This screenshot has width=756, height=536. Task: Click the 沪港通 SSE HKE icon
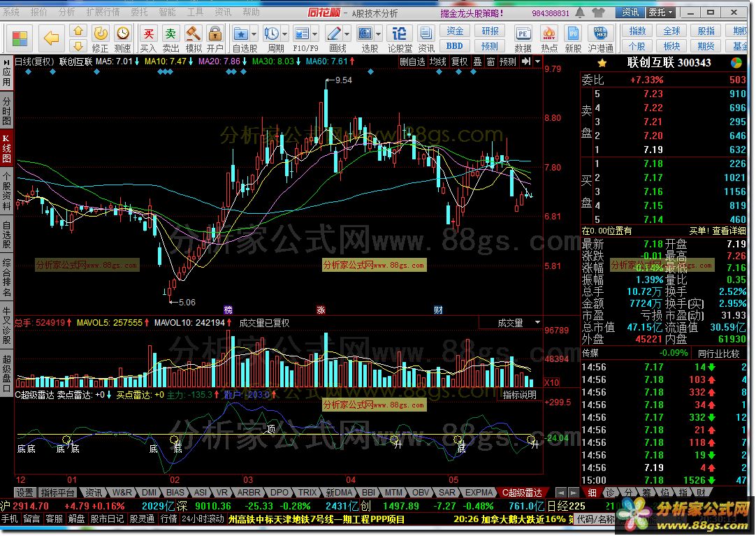[x=600, y=38]
